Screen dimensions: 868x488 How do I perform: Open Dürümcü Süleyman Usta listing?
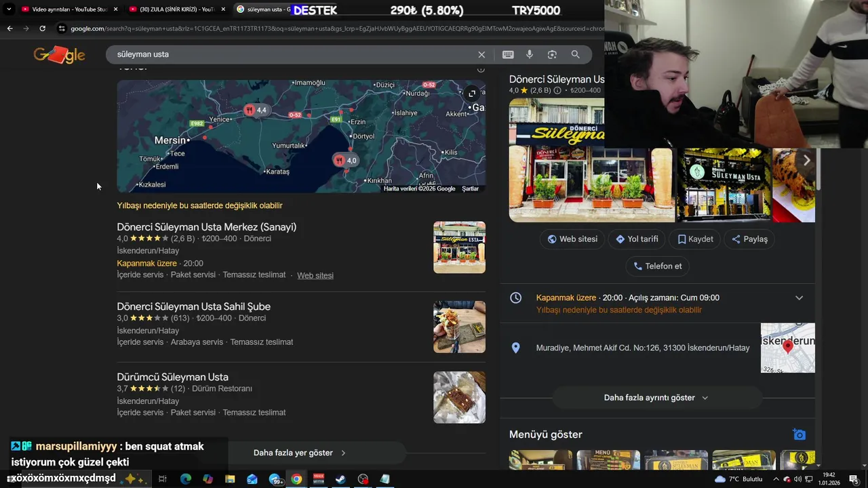pos(172,377)
